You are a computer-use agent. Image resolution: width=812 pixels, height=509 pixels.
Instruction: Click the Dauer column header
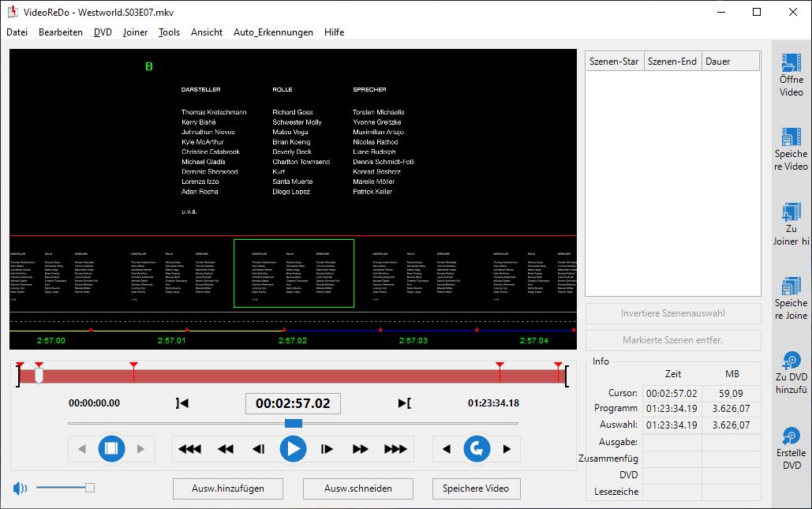[x=731, y=62]
